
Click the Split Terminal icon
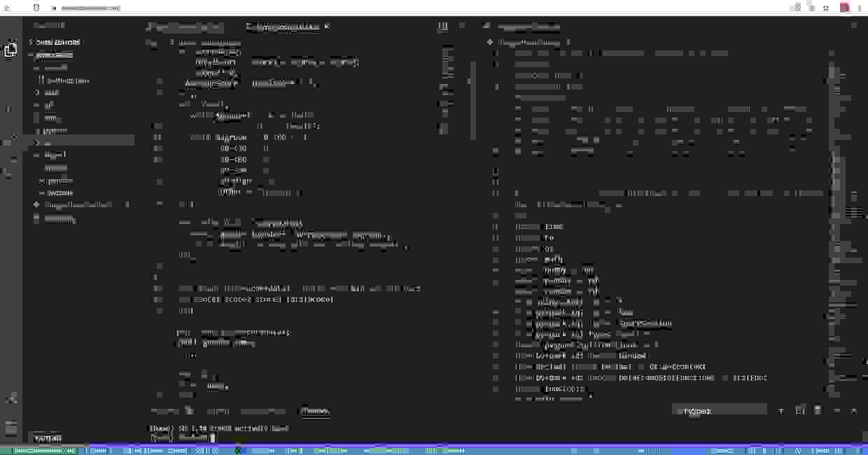[x=800, y=411]
